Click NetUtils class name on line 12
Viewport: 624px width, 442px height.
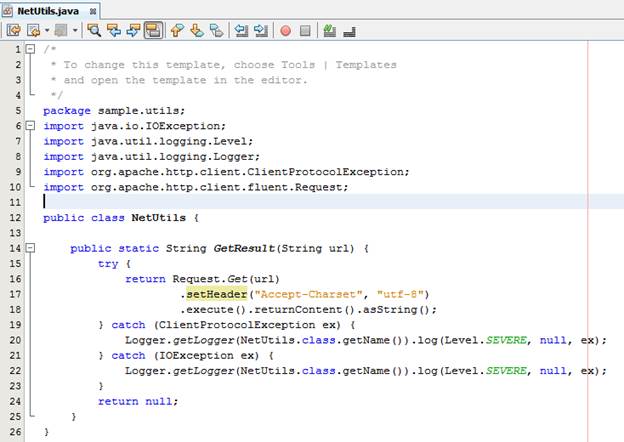tap(158, 218)
